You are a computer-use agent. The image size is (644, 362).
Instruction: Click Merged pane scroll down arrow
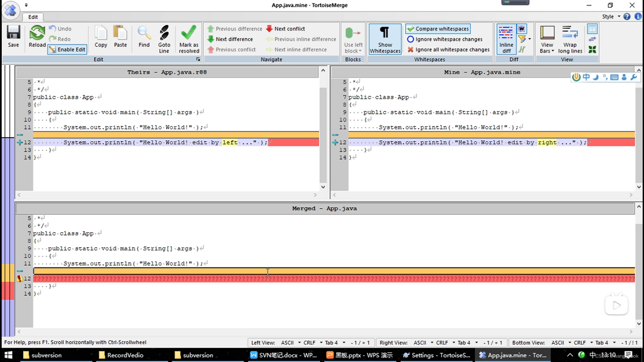coord(639,323)
